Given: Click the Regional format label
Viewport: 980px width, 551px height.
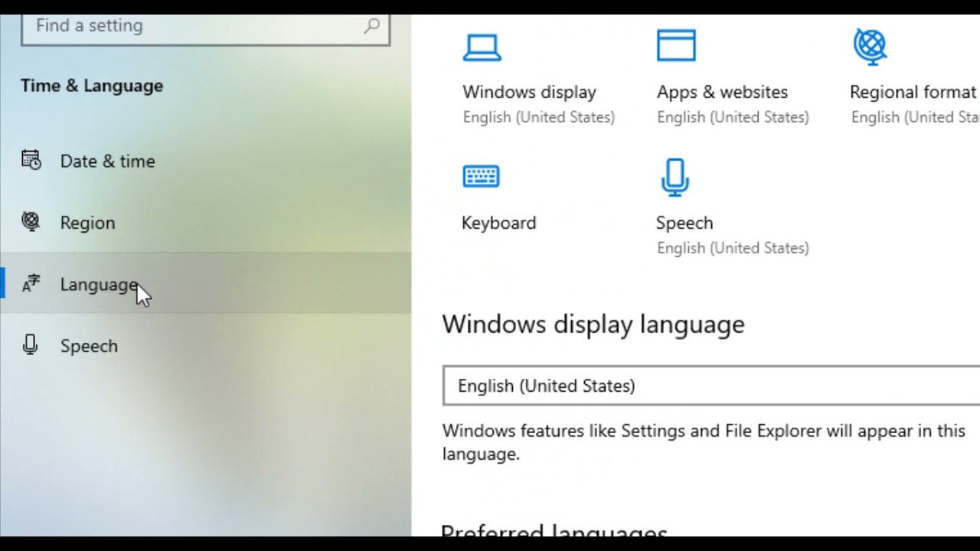Looking at the screenshot, I should pyautogui.click(x=913, y=92).
